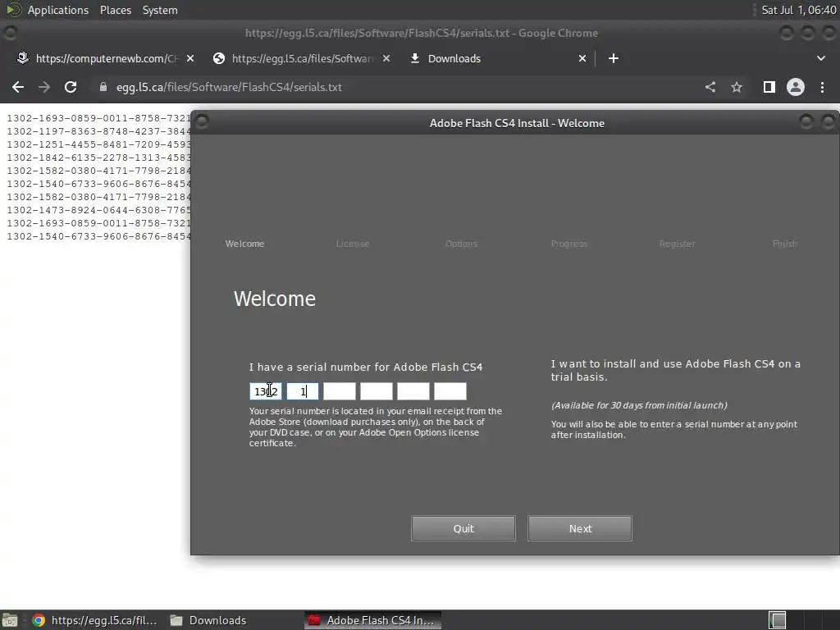
Task: Open the Downloads folder taskbar entry
Action: pos(208,620)
